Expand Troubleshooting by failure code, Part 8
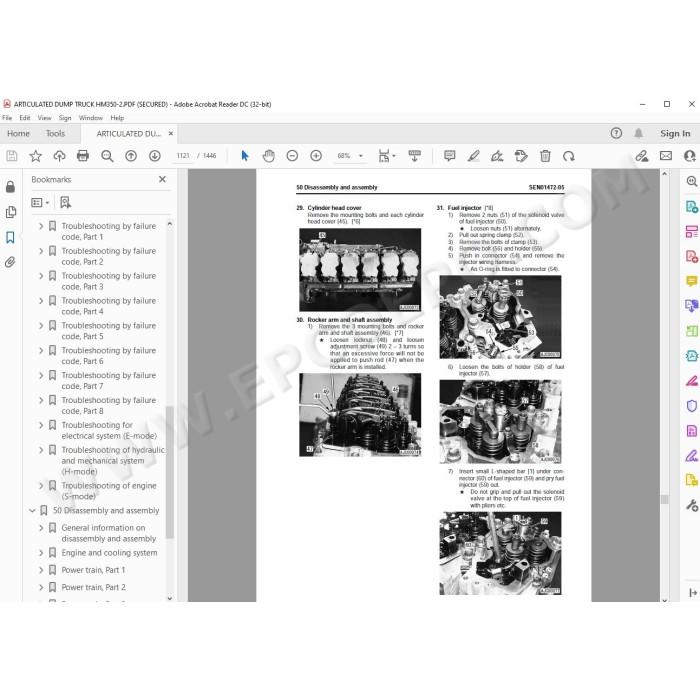Image resolution: width=700 pixels, height=700 pixels. click(x=41, y=400)
